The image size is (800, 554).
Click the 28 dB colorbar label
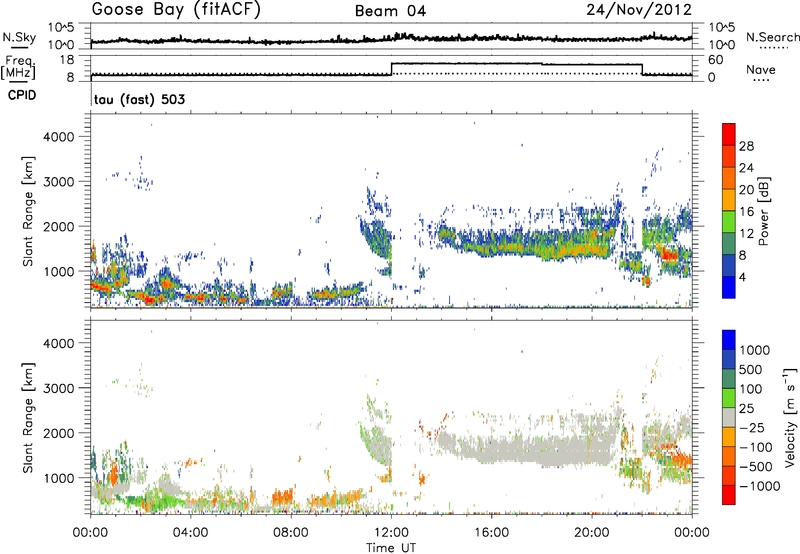[746, 146]
